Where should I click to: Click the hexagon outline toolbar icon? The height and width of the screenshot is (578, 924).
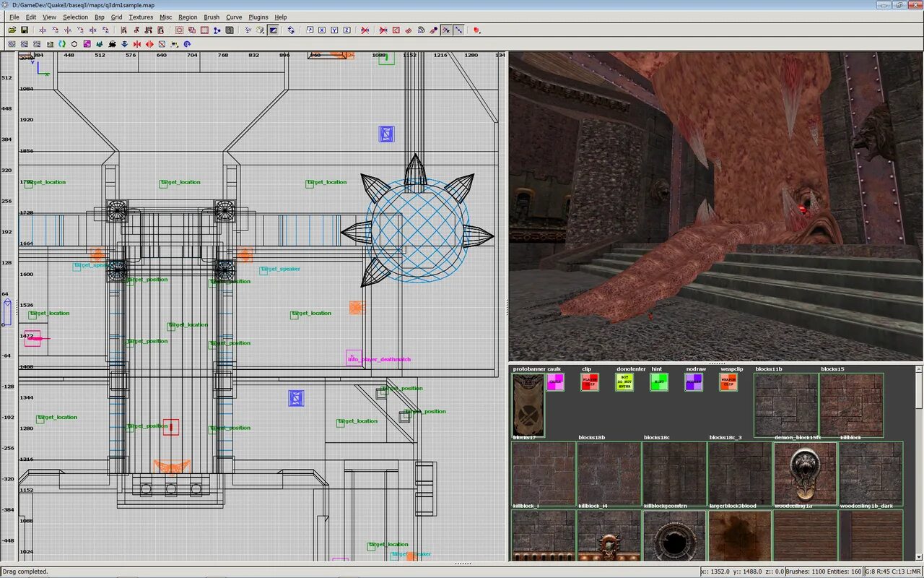coord(74,44)
